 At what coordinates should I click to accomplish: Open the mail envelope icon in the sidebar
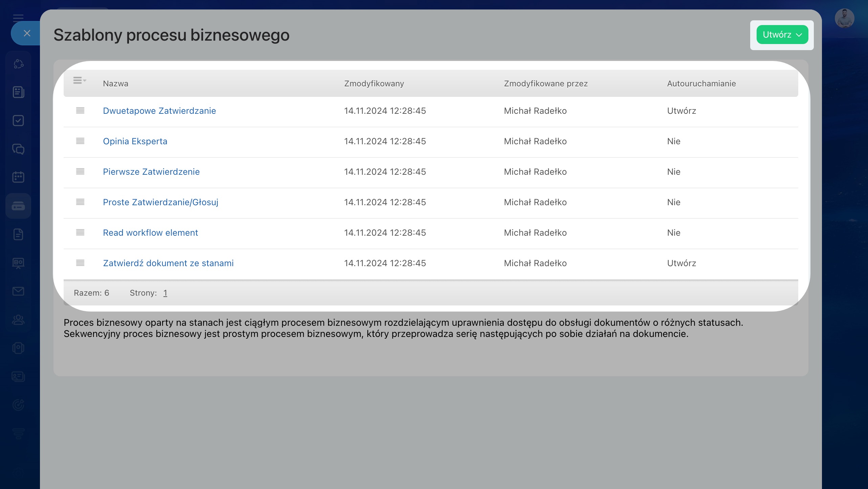point(18,291)
